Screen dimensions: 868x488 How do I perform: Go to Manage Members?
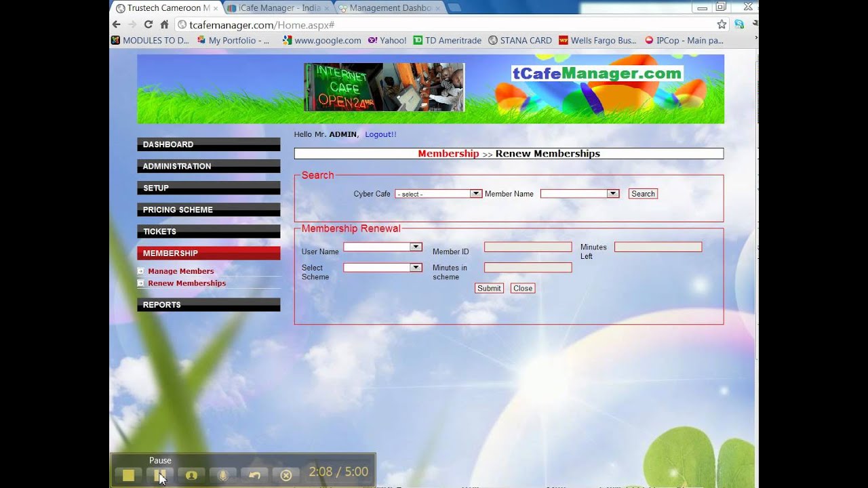(181, 271)
